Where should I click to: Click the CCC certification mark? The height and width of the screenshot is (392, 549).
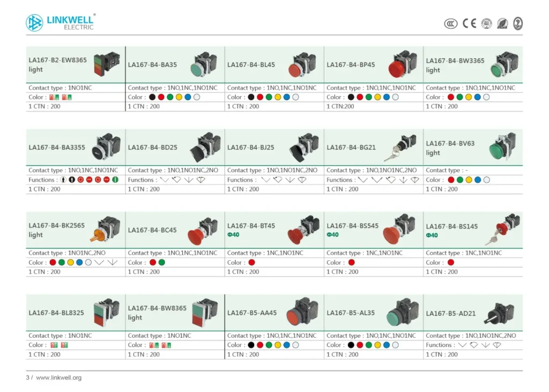pyautogui.click(x=450, y=24)
